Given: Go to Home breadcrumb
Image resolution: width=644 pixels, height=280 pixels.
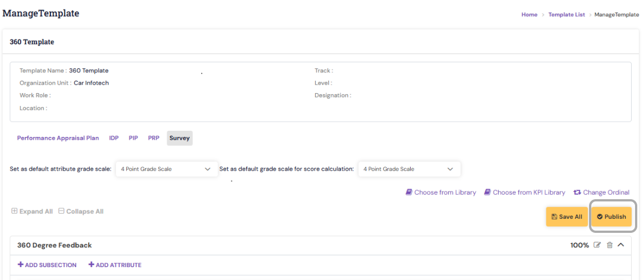Looking at the screenshot, I should point(530,15).
